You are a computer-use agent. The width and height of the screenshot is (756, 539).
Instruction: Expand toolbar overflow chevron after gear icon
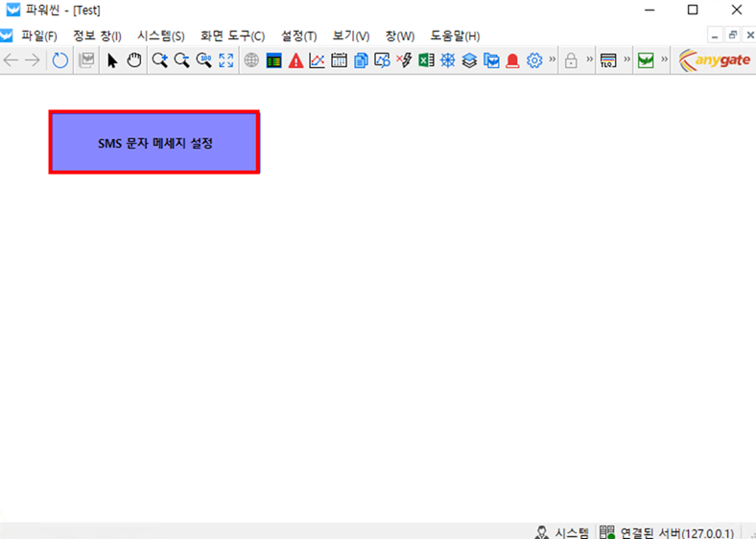(552, 59)
